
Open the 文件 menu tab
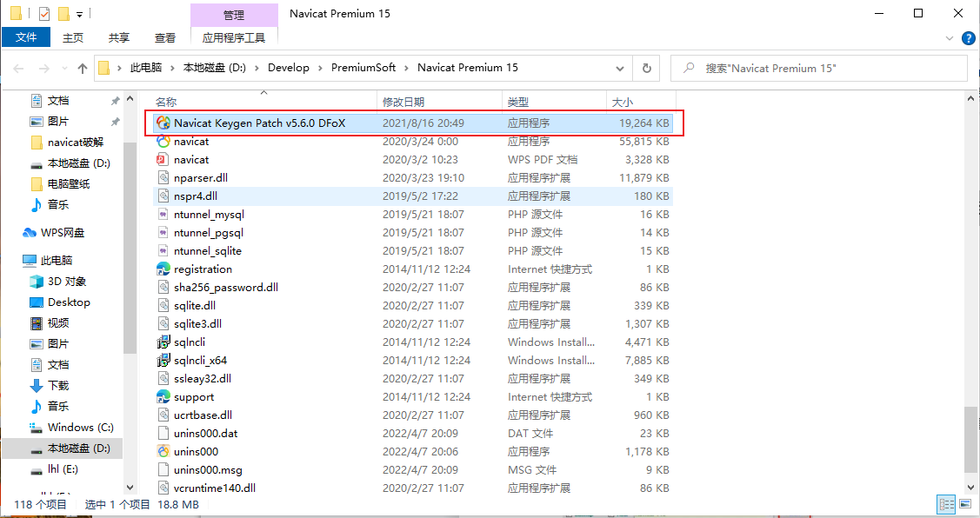coord(25,37)
